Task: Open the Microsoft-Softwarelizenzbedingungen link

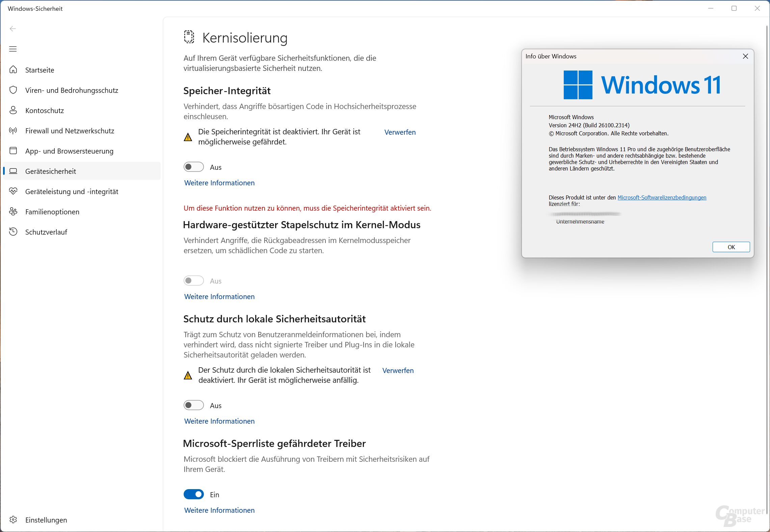Action: click(x=662, y=198)
